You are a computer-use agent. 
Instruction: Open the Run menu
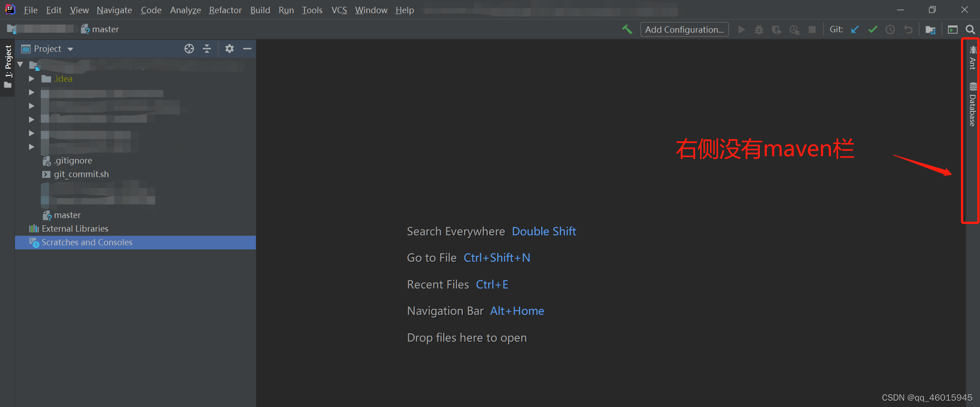click(x=286, y=10)
